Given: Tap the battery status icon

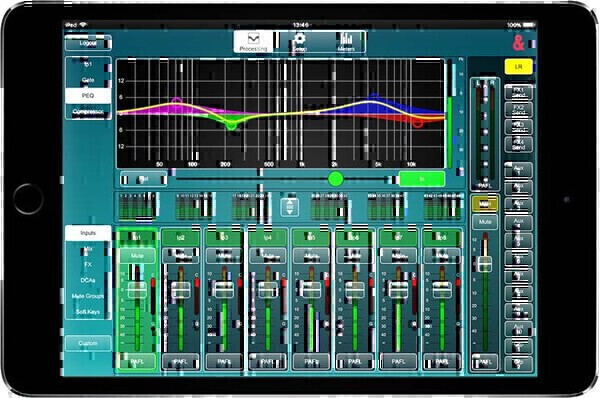Looking at the screenshot, I should [528, 25].
